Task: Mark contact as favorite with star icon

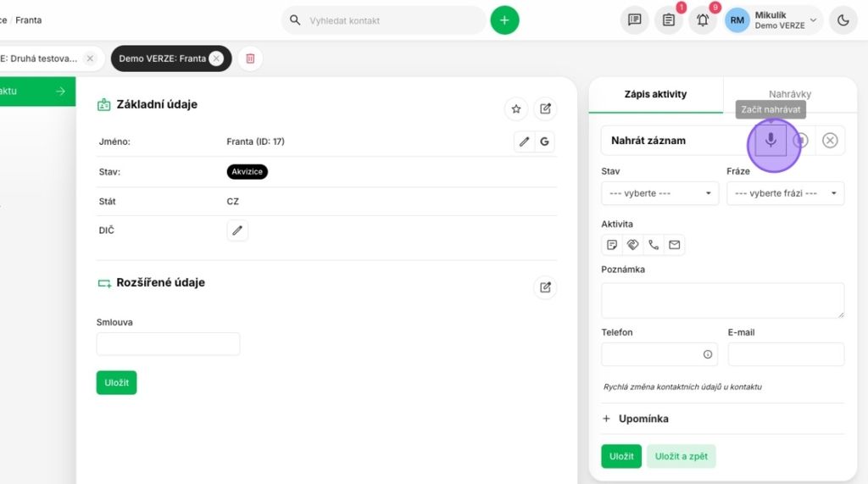Action: pyautogui.click(x=515, y=108)
